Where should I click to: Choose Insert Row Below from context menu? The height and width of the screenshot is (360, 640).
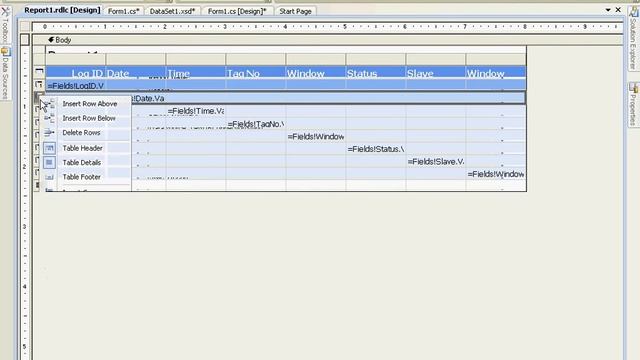[89, 118]
